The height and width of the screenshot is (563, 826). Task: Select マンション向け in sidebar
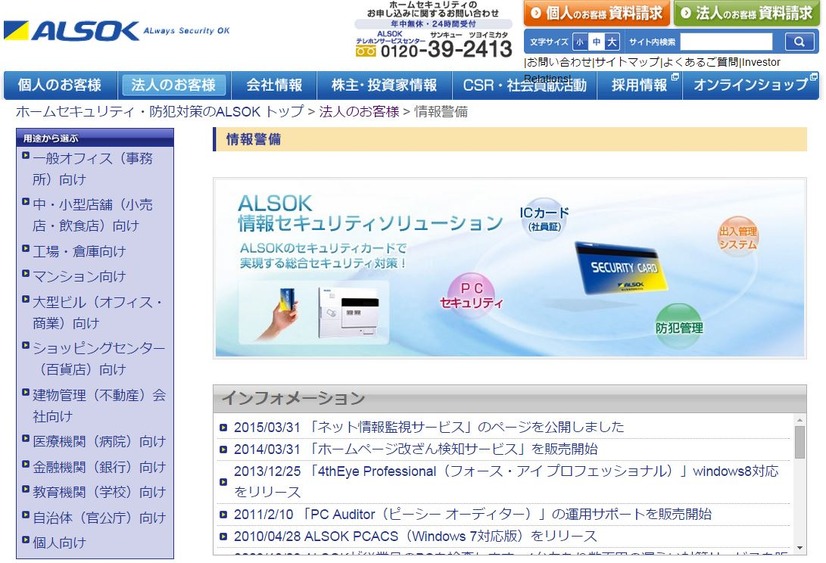79,276
